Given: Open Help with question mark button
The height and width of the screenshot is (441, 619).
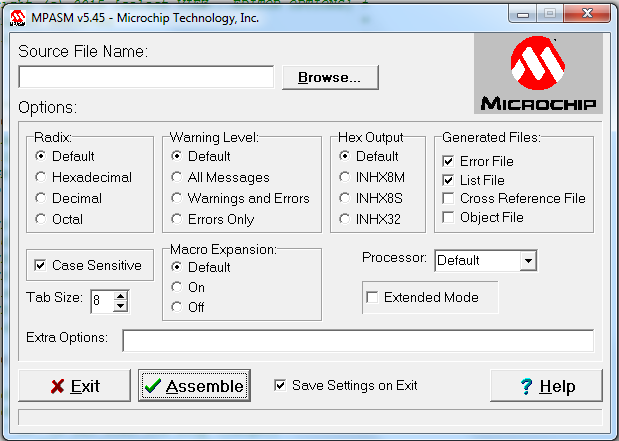Looking at the screenshot, I should pos(547,386).
